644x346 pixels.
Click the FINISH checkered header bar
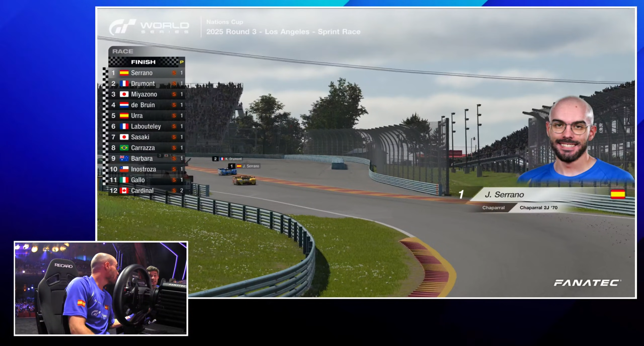[143, 62]
